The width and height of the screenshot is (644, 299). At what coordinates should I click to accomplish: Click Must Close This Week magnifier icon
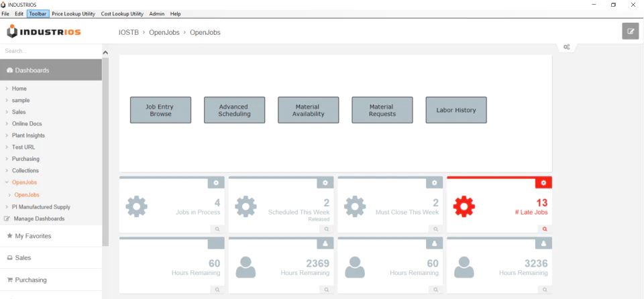pos(436,229)
